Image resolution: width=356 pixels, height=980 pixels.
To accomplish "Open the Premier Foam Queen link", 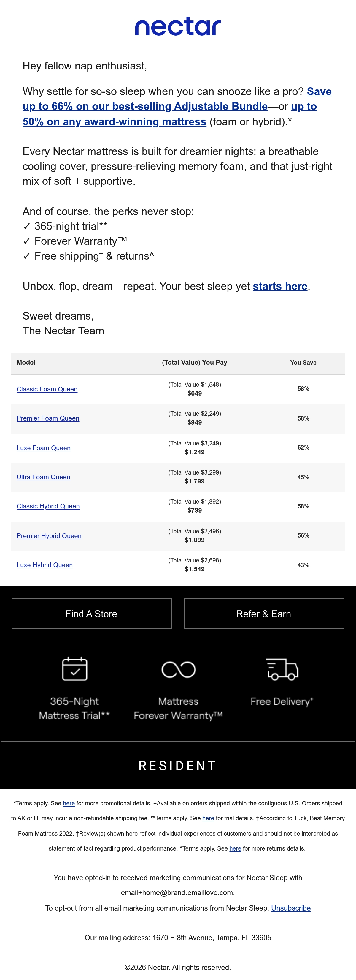I will (x=48, y=418).
